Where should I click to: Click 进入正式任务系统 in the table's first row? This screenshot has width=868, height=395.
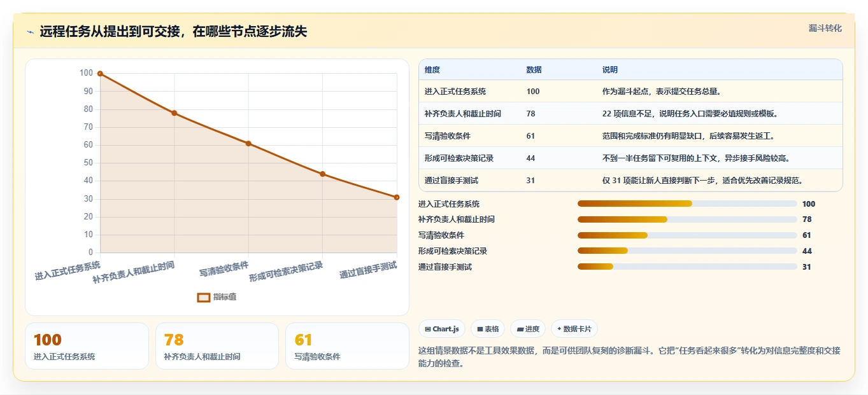tap(455, 92)
